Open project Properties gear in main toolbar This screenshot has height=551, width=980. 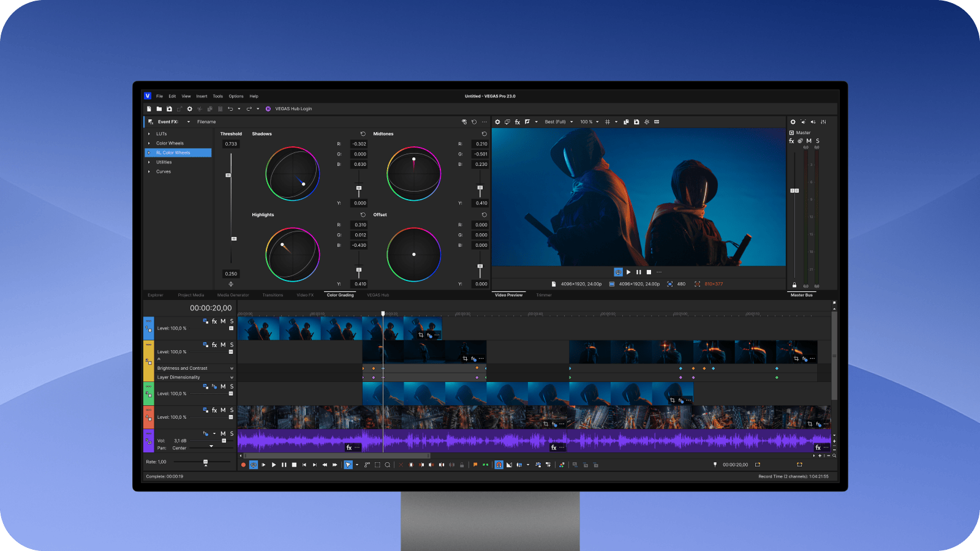[190, 109]
